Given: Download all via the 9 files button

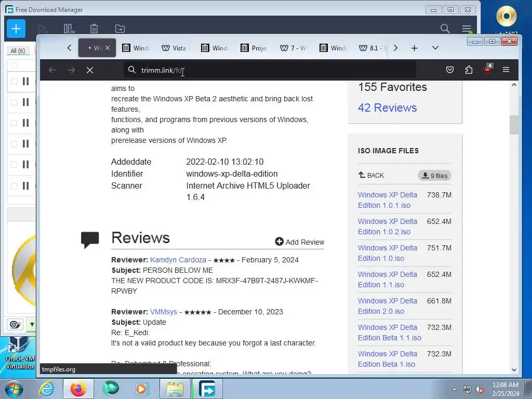Looking at the screenshot, I should coord(434,176).
